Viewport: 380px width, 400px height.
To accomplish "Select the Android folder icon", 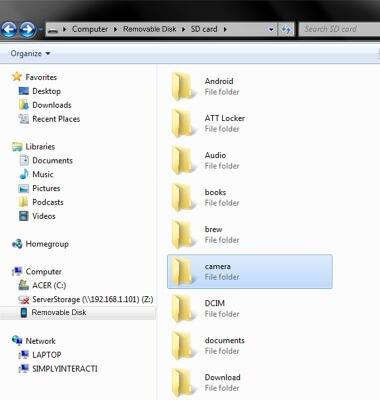I will coord(182,86).
